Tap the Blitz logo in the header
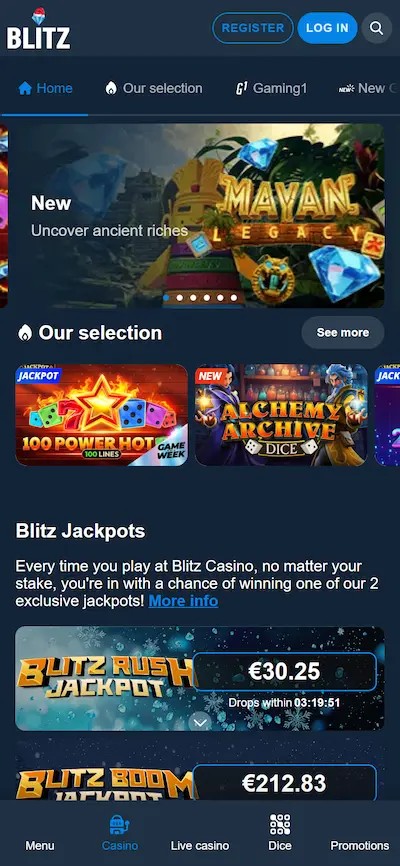 (39, 29)
